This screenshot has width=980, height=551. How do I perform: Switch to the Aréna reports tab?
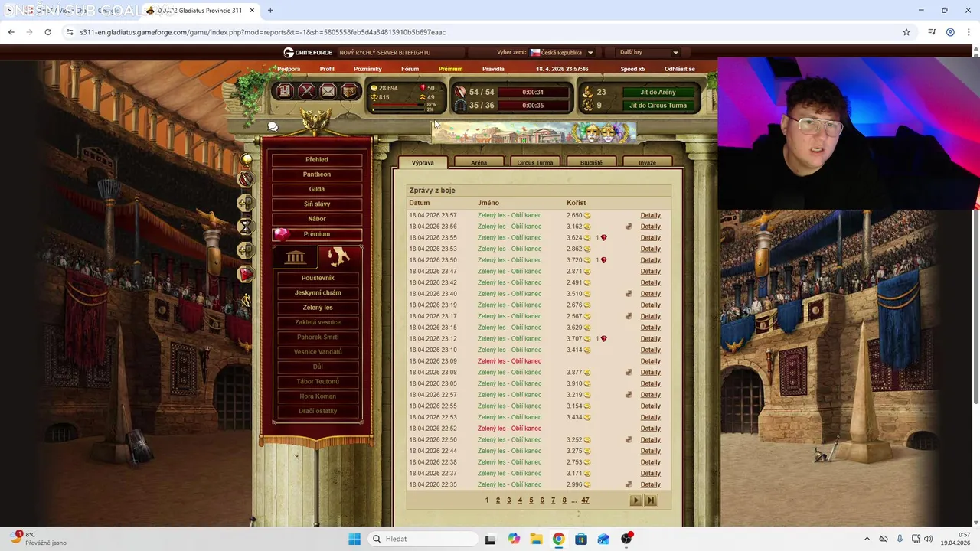coord(479,162)
